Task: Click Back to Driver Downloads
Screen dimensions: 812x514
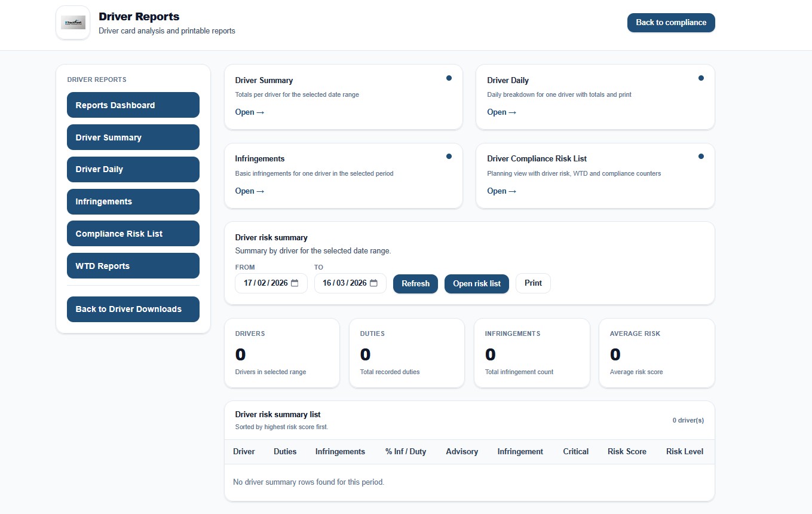Action: 133,309
